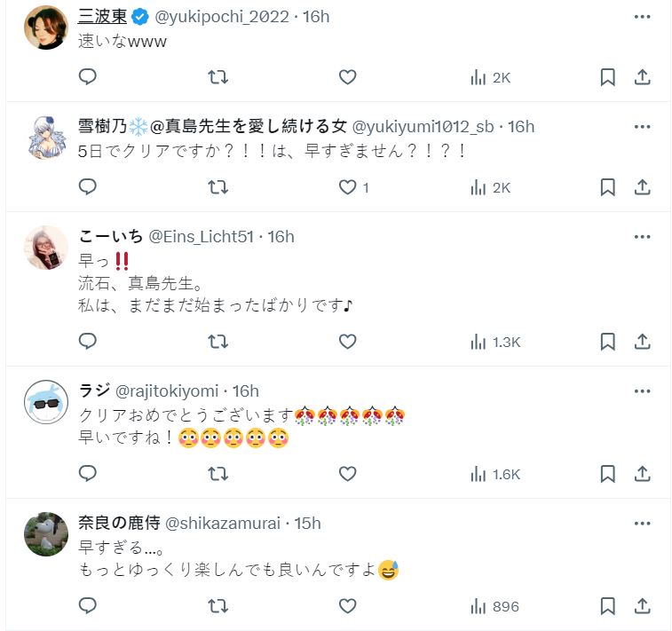Share 三波東's tweet

click(x=643, y=77)
